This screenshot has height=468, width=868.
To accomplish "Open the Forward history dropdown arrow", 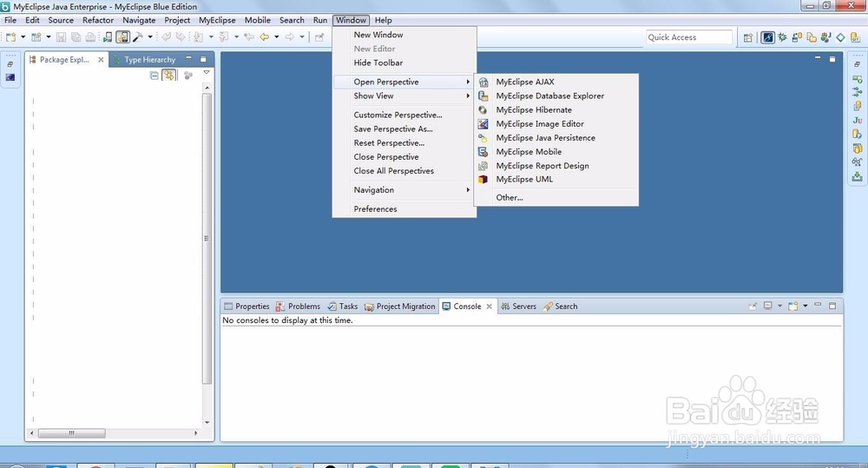I will coord(302,37).
